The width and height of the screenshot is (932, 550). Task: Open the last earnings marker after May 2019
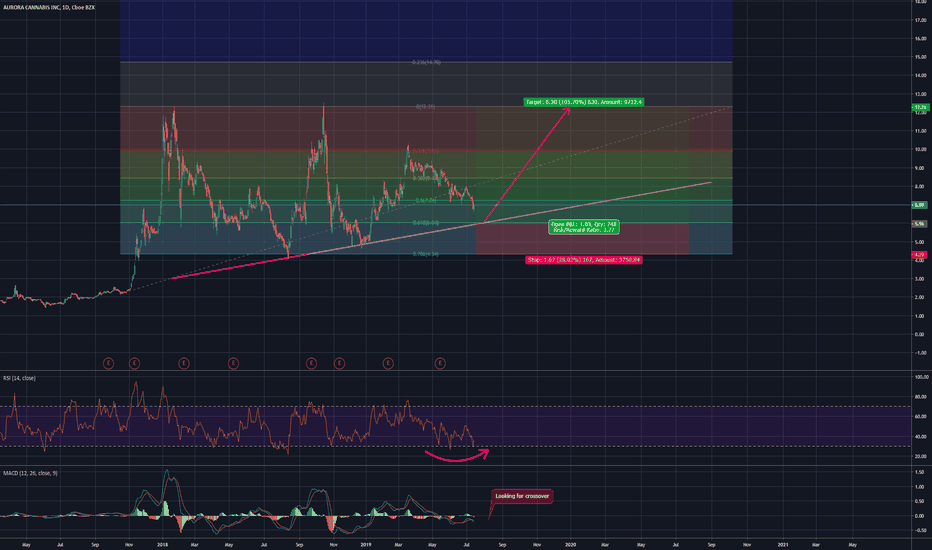(440, 363)
